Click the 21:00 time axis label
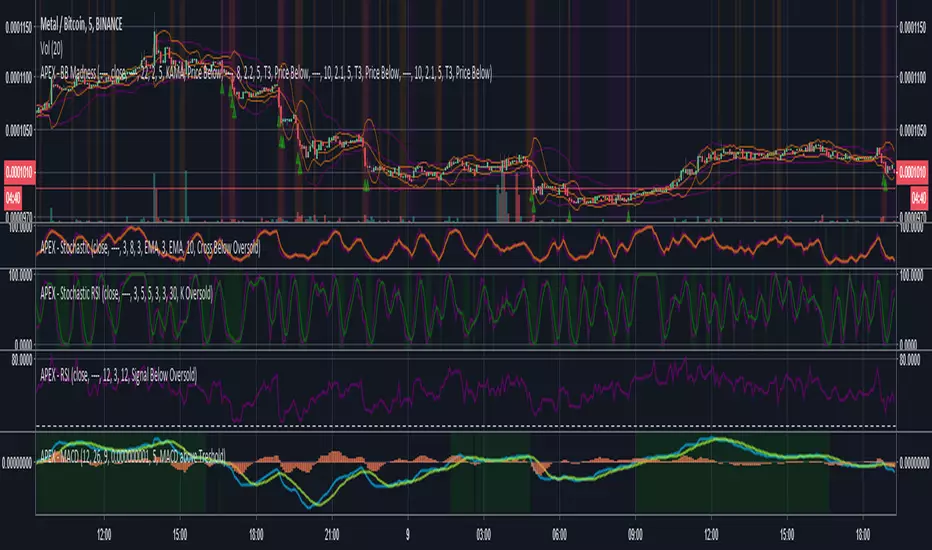932x550 pixels. click(x=332, y=535)
